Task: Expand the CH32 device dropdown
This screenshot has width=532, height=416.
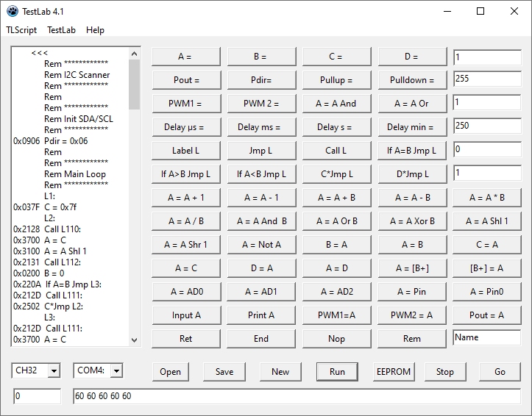Action: click(53, 371)
